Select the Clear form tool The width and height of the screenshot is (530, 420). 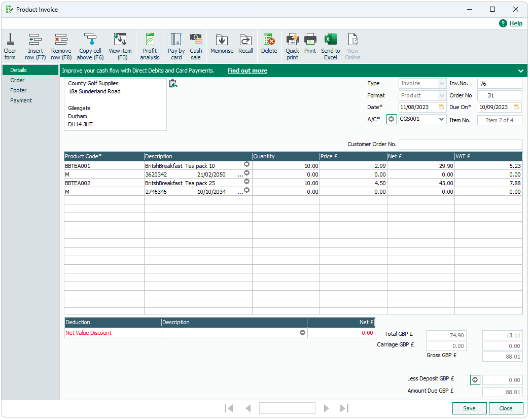click(10, 46)
